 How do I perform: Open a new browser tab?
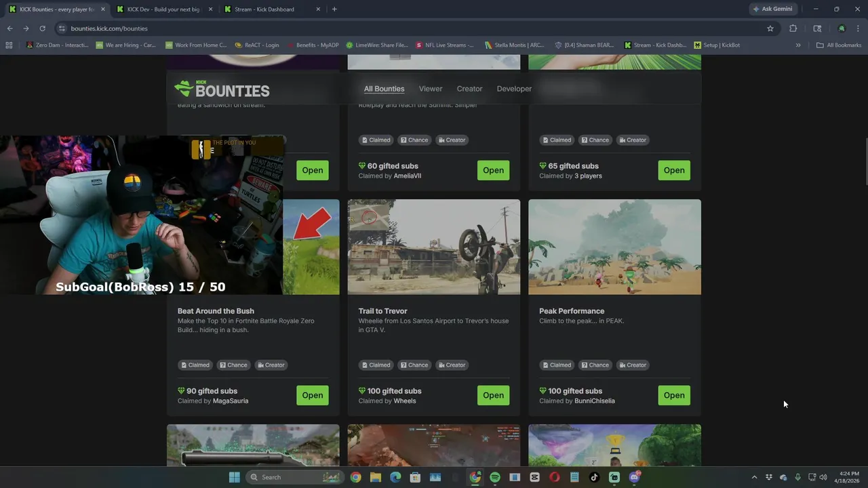(x=334, y=9)
